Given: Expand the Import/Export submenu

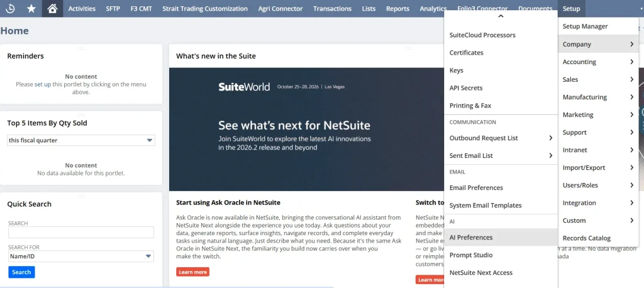Looking at the screenshot, I should tap(598, 168).
